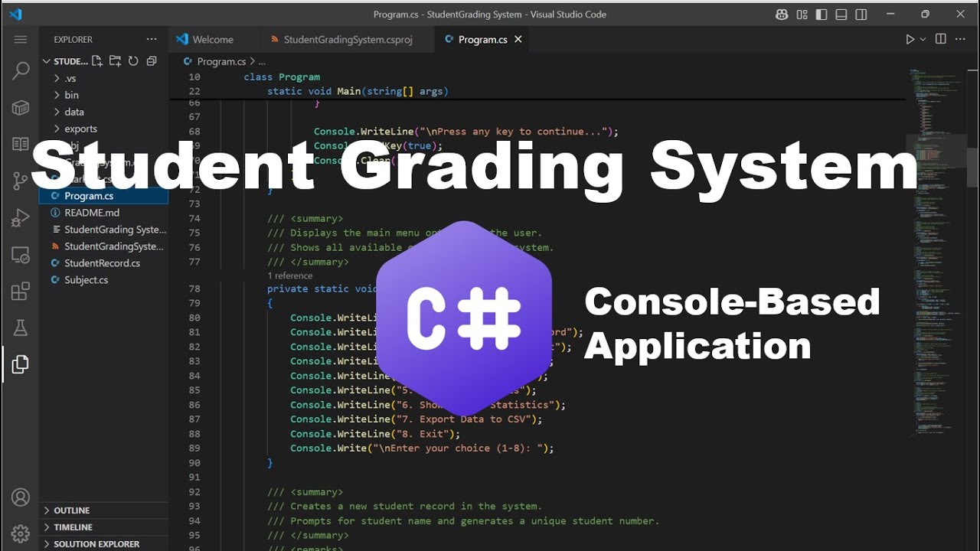Click the 'Export Data to CSV' code line
This screenshot has height=551, width=980.
pos(416,419)
